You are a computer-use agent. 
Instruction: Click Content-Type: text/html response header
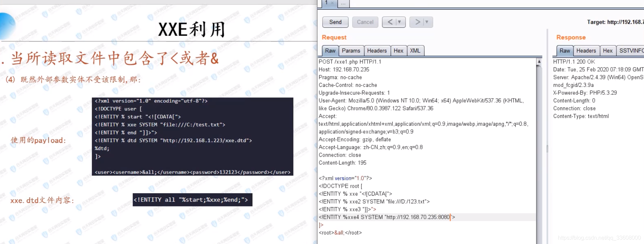tap(581, 116)
